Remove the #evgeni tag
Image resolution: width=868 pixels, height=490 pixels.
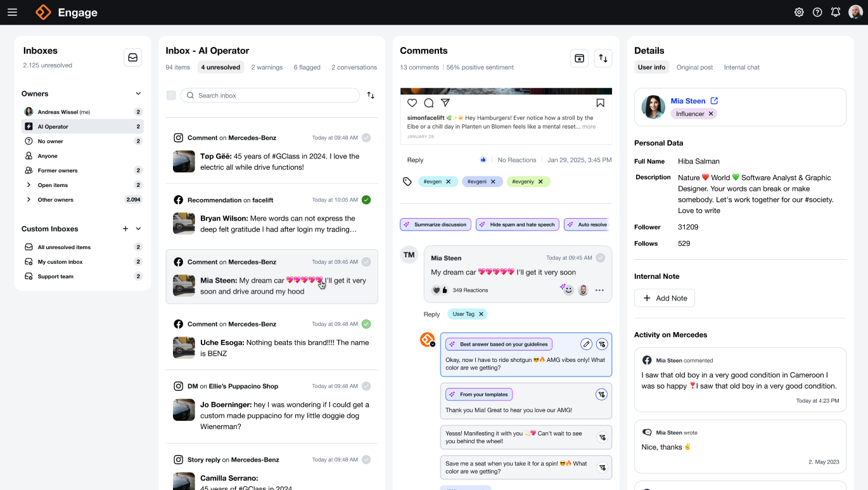[x=493, y=181]
